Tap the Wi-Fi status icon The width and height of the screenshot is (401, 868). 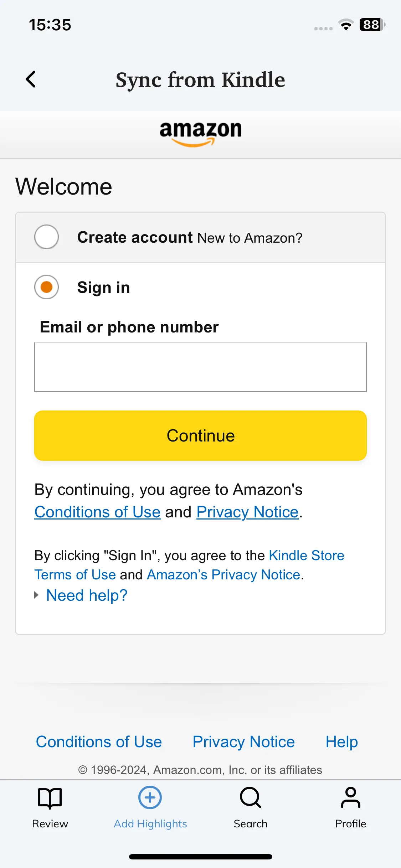346,25
